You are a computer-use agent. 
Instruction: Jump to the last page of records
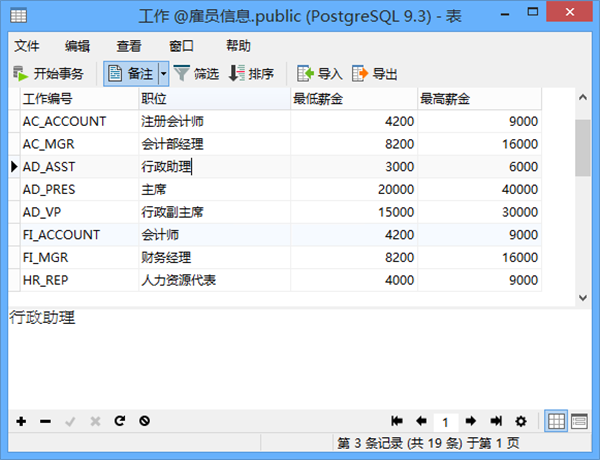(495, 421)
